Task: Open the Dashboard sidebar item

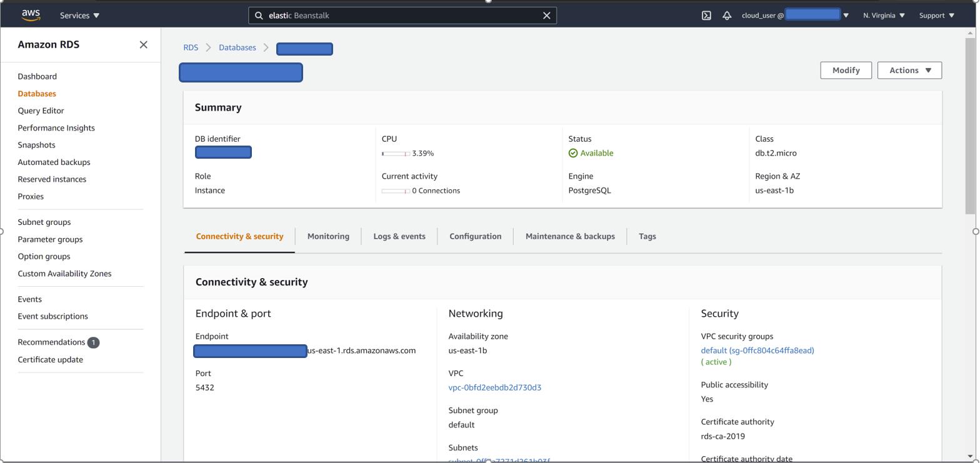Action: click(37, 77)
